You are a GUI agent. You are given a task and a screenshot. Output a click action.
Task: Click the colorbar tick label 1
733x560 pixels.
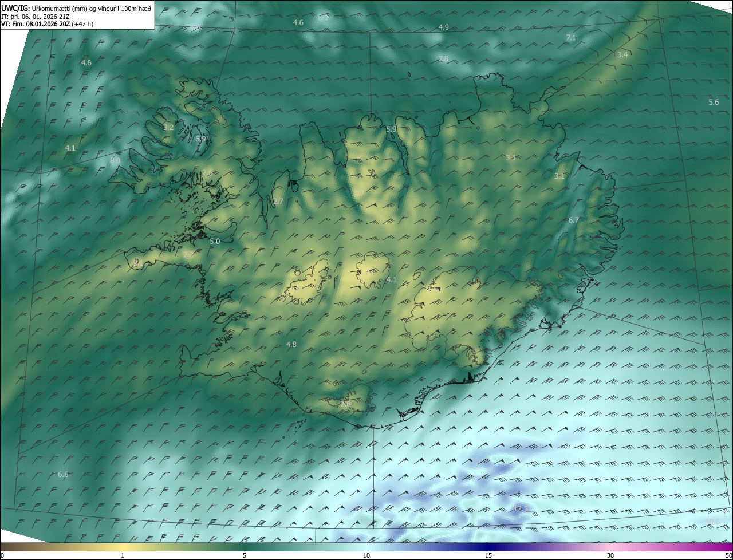click(x=123, y=555)
